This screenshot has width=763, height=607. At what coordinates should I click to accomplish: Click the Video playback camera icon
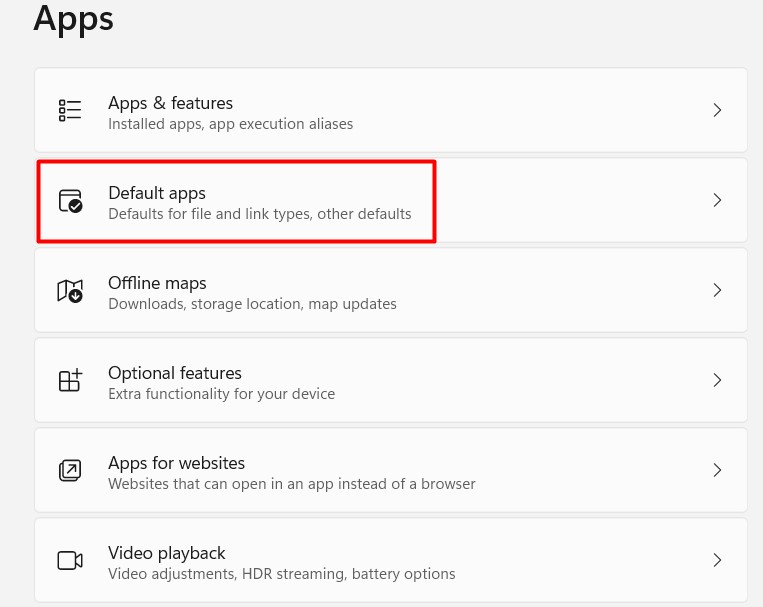coord(70,560)
